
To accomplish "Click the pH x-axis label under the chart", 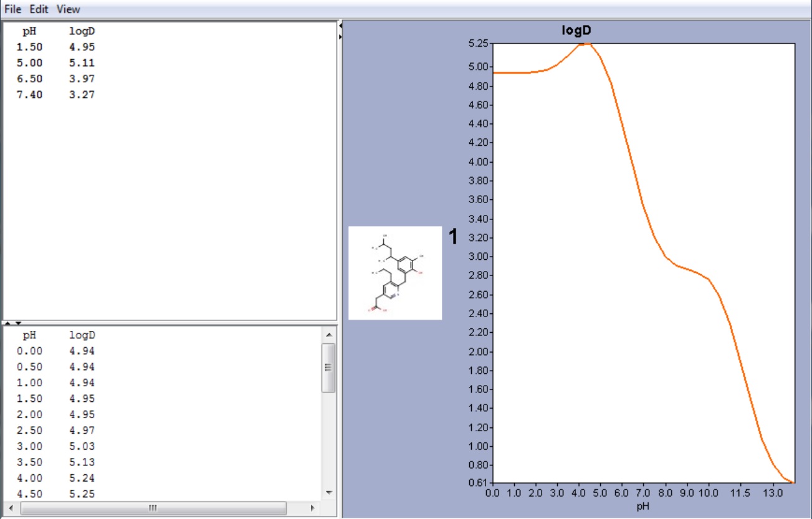I will point(642,507).
